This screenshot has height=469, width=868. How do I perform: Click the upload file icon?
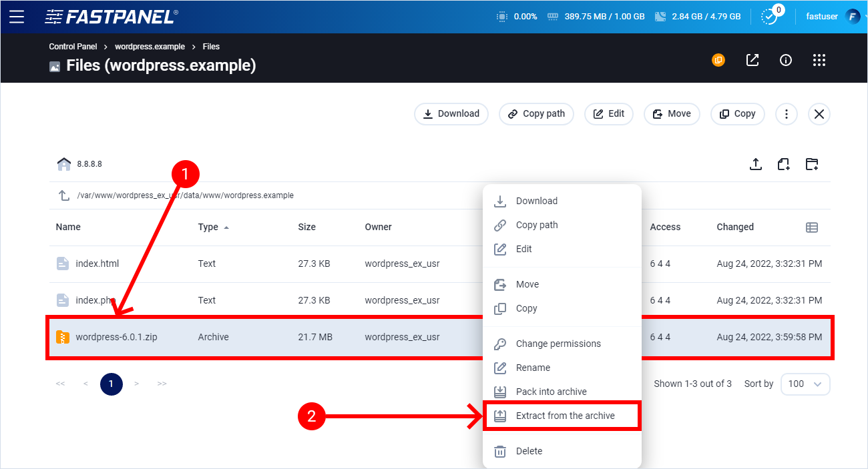(756, 164)
